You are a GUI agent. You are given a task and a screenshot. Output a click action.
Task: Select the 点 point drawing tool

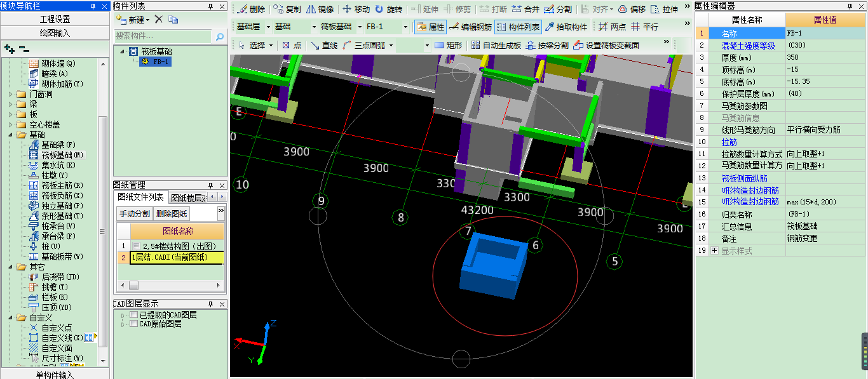[292, 45]
